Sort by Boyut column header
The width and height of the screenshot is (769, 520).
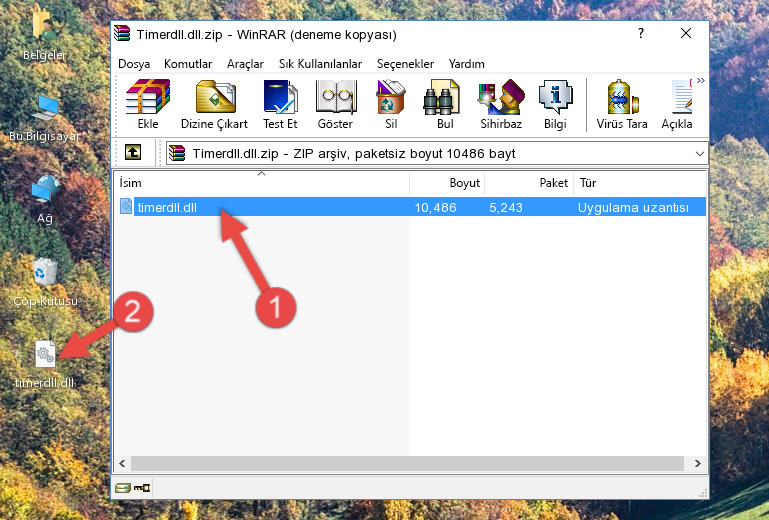[x=447, y=183]
